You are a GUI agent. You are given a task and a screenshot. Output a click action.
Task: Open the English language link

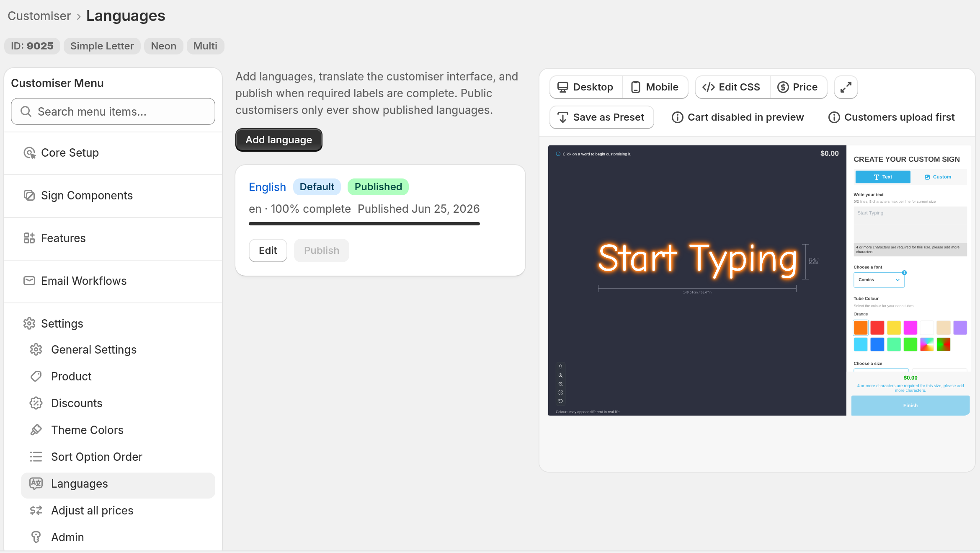coord(267,187)
